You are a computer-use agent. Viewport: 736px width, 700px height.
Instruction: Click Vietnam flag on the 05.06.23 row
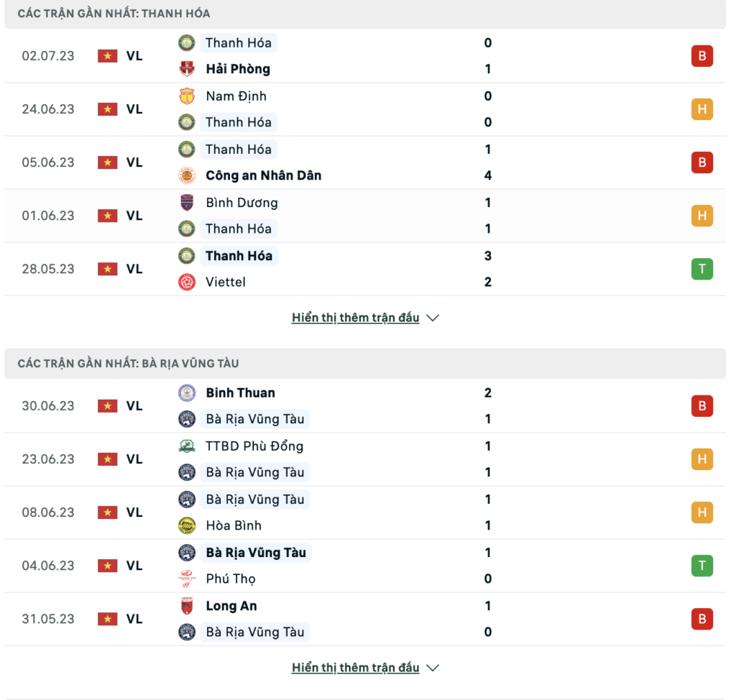click(108, 162)
